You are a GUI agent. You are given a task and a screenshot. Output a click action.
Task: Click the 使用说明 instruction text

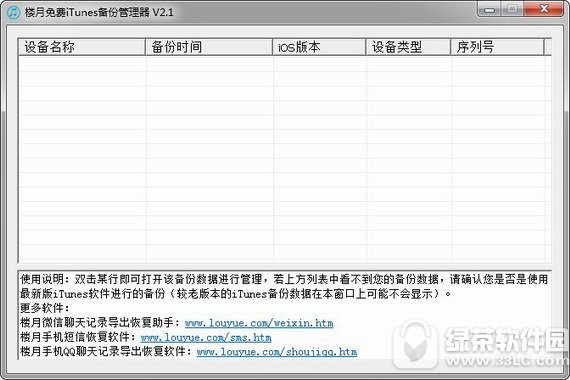[284, 286]
